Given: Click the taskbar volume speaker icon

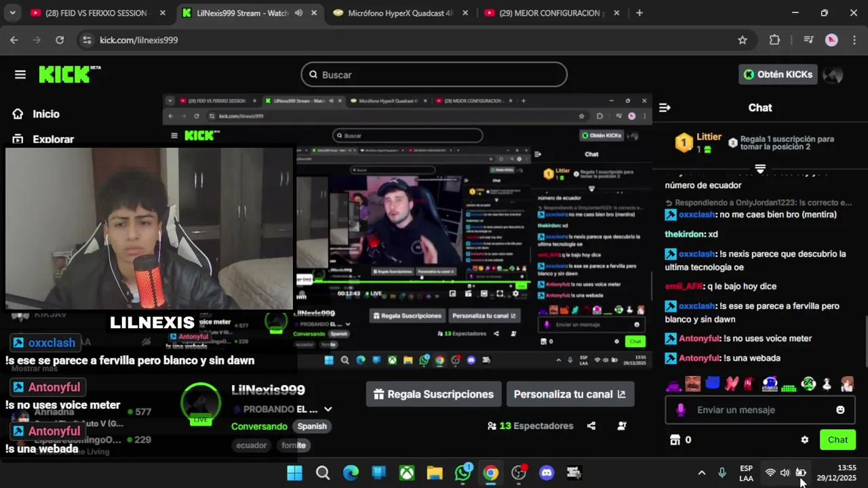Looking at the screenshot, I should pos(785,473).
